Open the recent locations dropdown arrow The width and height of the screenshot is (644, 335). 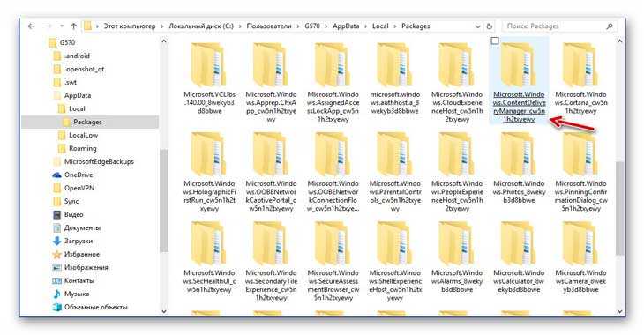[62, 26]
